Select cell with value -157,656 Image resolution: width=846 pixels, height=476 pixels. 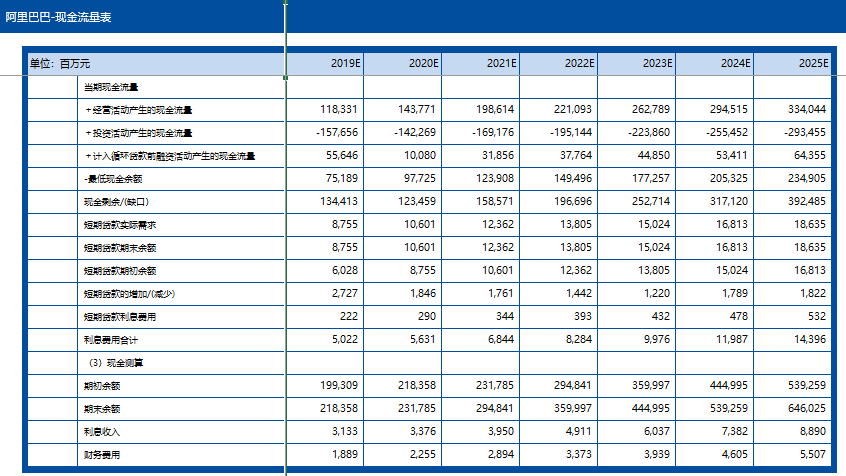pyautogui.click(x=324, y=133)
